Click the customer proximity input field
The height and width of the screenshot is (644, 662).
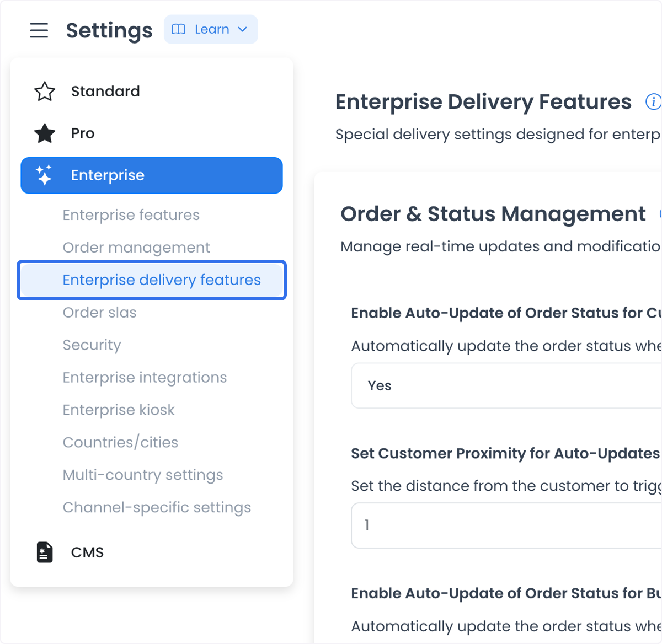506,525
